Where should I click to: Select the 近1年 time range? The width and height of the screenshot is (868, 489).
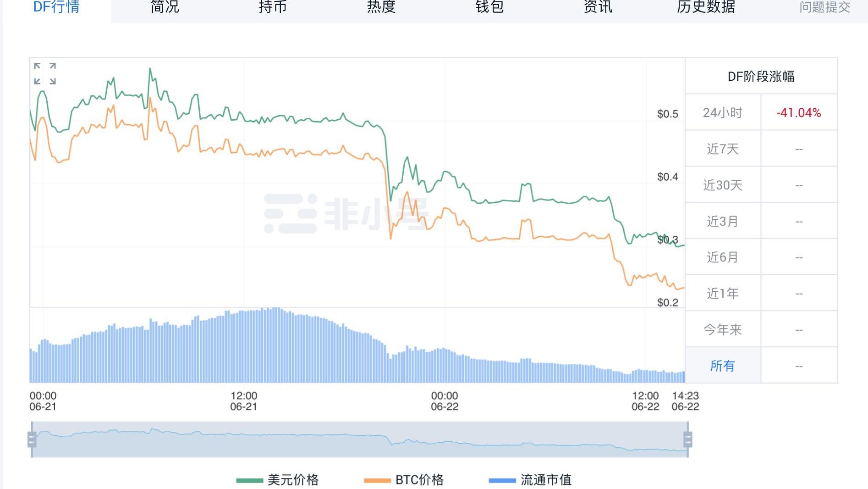pos(723,293)
